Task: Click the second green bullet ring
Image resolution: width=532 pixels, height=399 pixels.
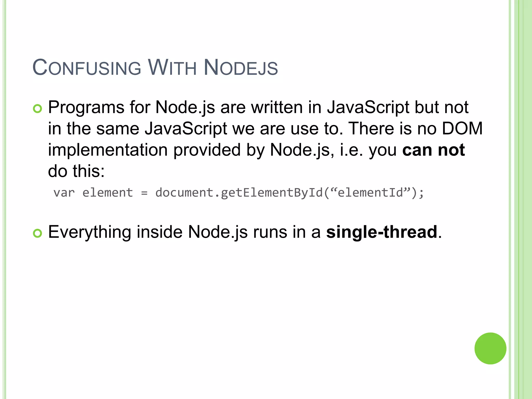Action: [x=37, y=233]
